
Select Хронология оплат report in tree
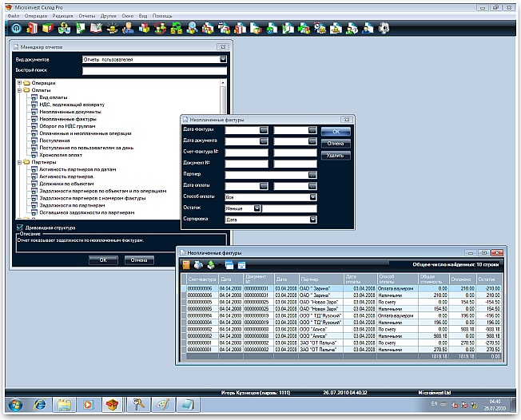pyautogui.click(x=61, y=155)
